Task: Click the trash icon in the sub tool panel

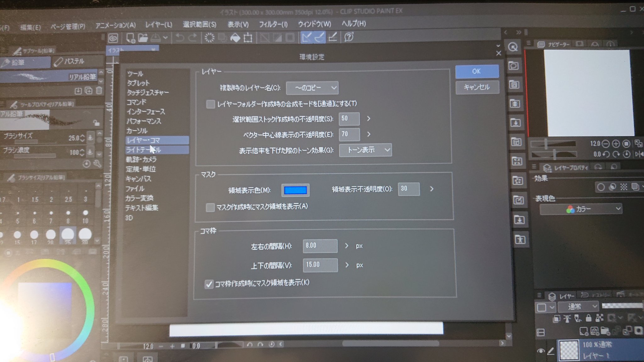Action: [99, 91]
